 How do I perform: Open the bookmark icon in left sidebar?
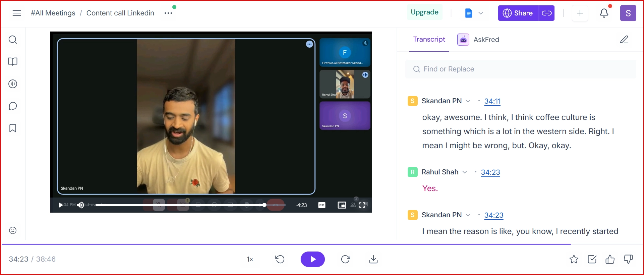coord(13,128)
